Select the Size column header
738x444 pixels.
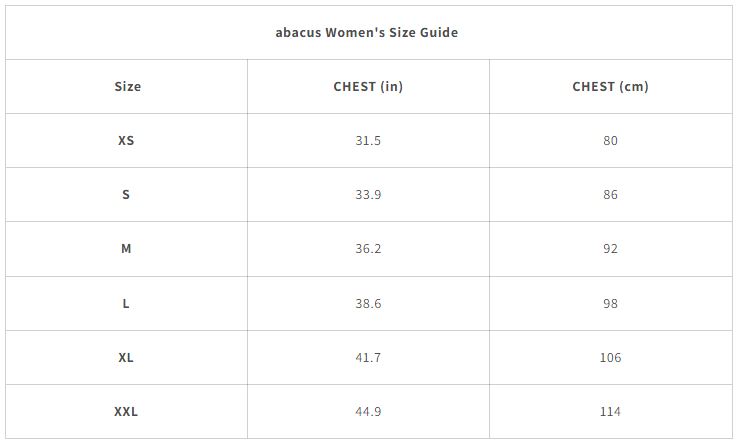pos(127,86)
